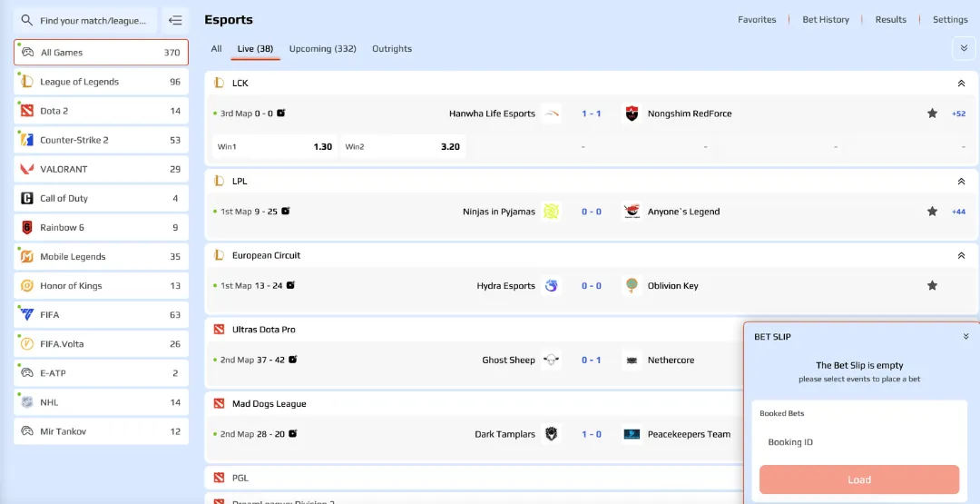Image resolution: width=980 pixels, height=504 pixels.
Task: Click the Hanwha Life Esports team logo
Action: (x=552, y=114)
